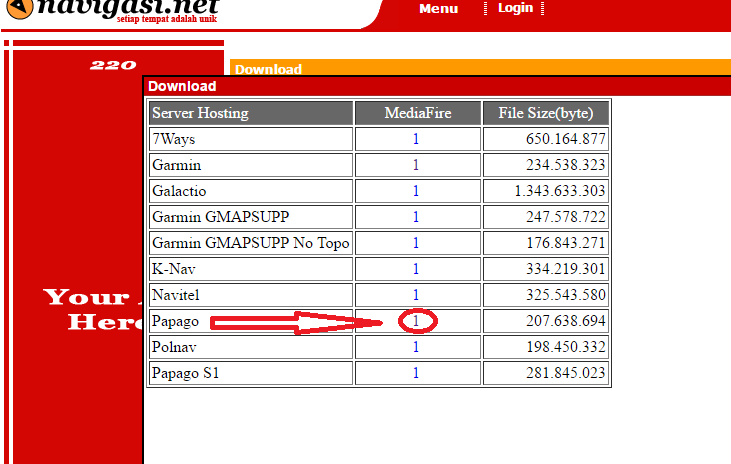The width and height of the screenshot is (731, 464).
Task: Select file size 650.164.877
Action: coord(565,139)
